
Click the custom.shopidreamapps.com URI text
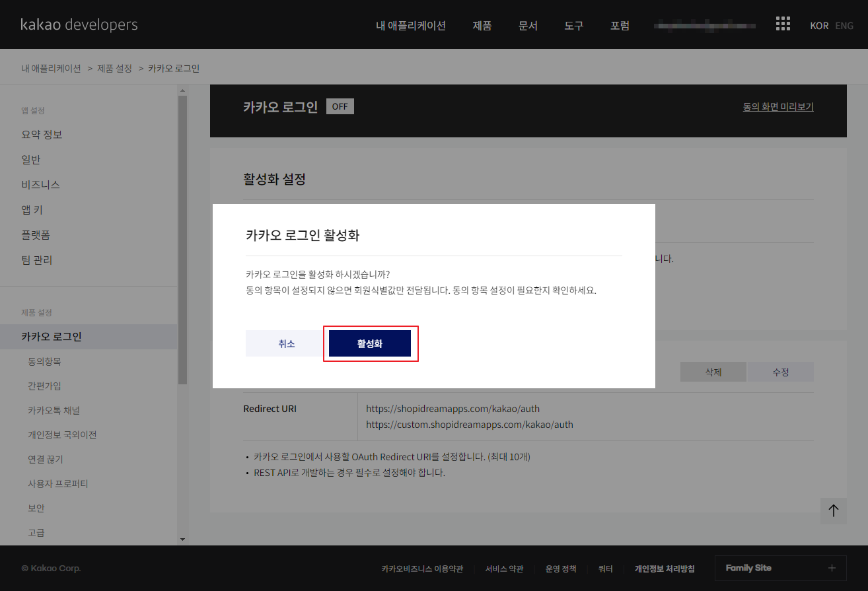click(x=470, y=425)
